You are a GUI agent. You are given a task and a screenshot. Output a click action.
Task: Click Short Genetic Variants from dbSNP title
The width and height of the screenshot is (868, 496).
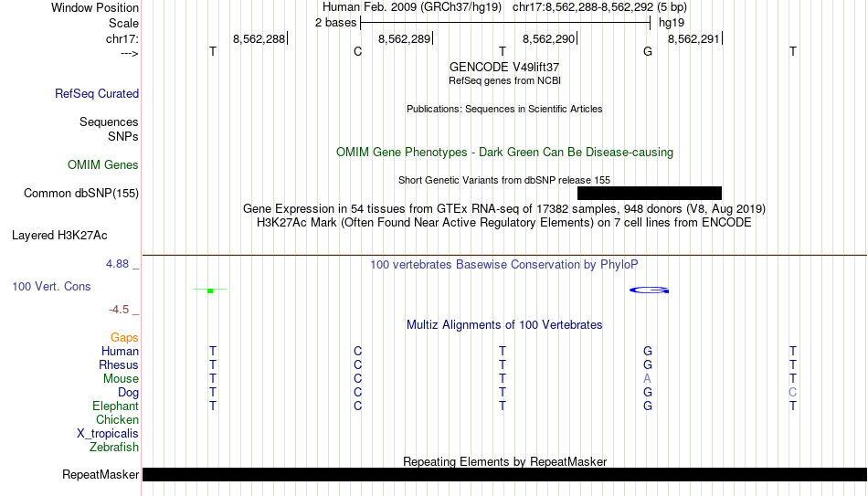(x=504, y=181)
